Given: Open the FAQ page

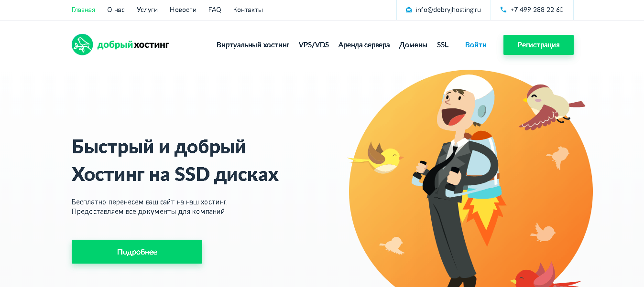Looking at the screenshot, I should (x=215, y=10).
